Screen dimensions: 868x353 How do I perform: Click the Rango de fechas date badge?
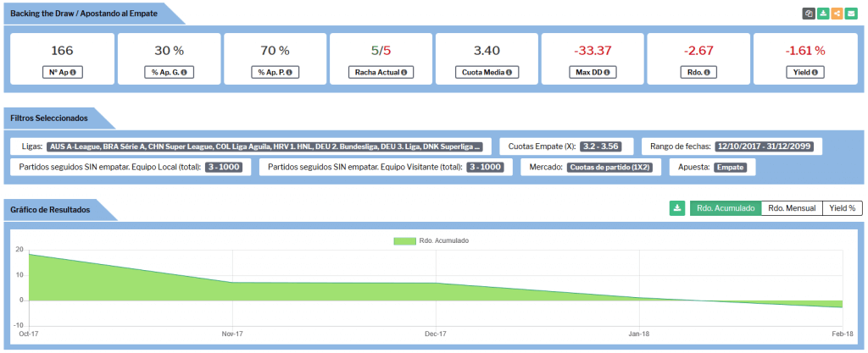(765, 146)
